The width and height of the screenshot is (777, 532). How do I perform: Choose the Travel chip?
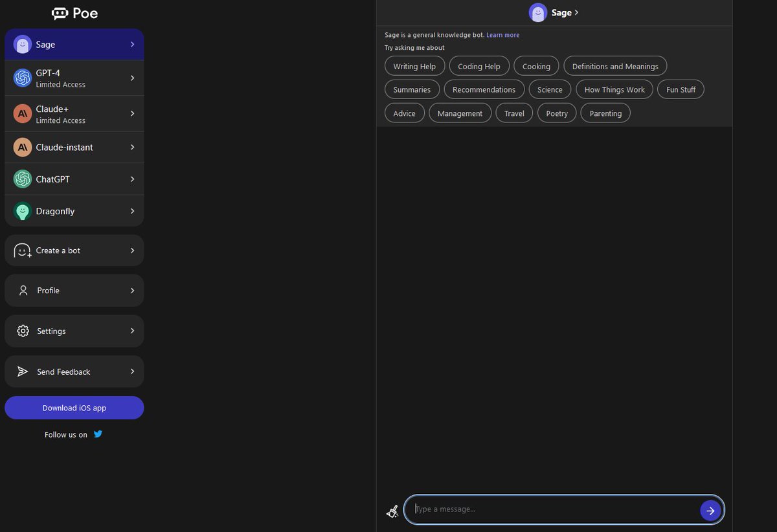tap(514, 113)
